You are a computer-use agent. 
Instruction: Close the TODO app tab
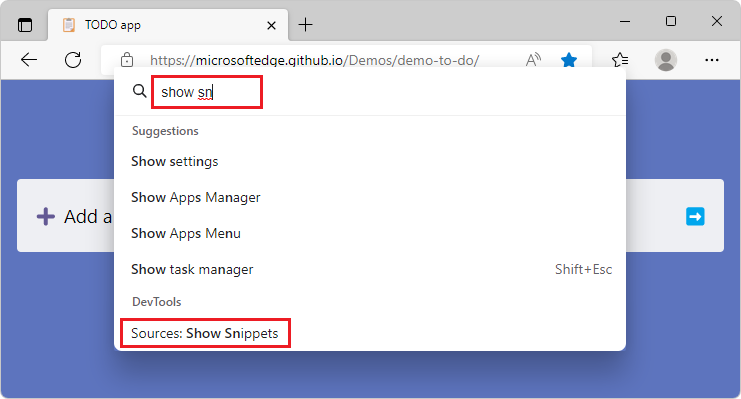point(271,25)
